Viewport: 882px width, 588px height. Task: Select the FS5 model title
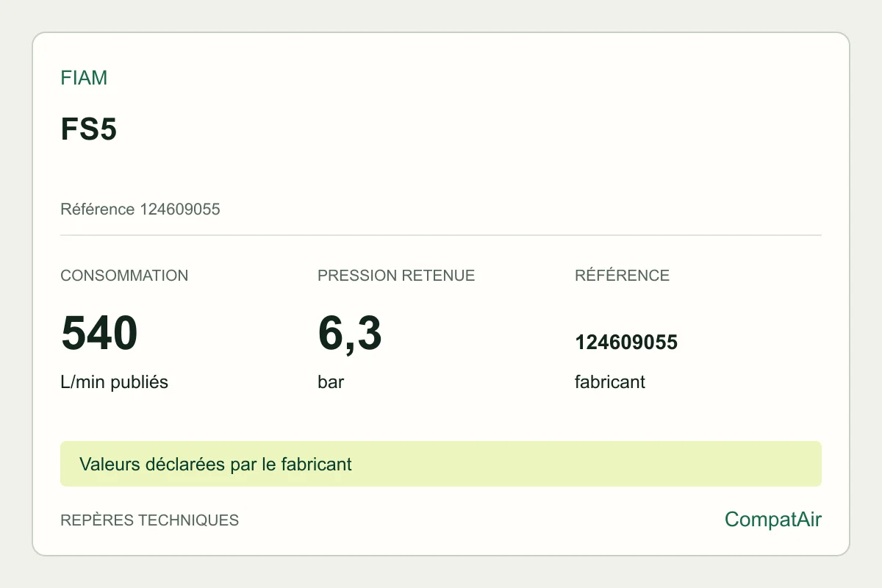pyautogui.click(x=89, y=130)
